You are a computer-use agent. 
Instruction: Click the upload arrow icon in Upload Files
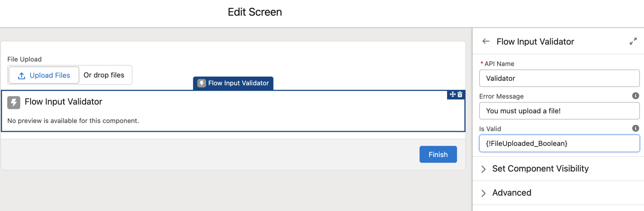(21, 75)
